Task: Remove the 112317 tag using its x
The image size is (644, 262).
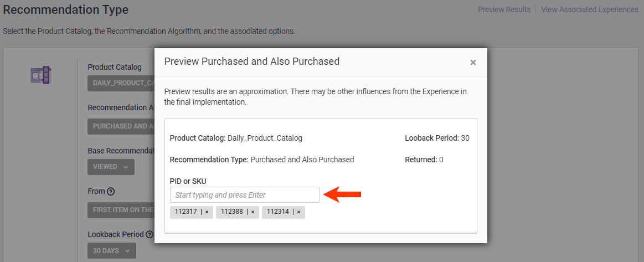Action: tap(207, 212)
